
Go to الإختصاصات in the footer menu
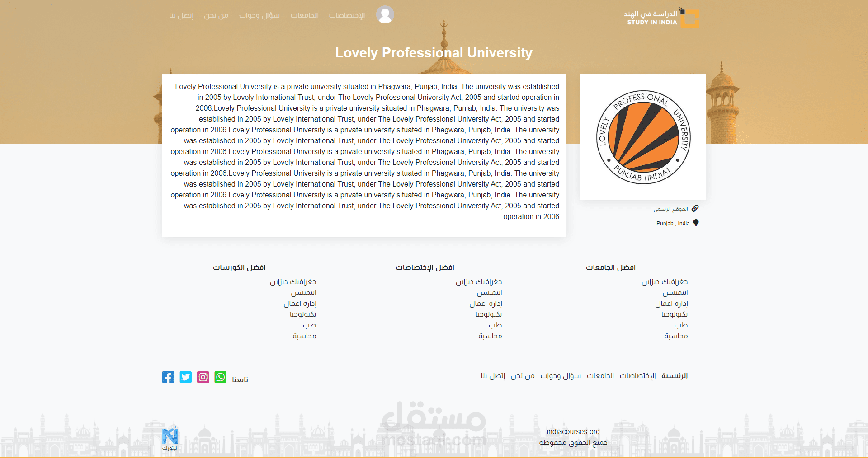tap(638, 376)
